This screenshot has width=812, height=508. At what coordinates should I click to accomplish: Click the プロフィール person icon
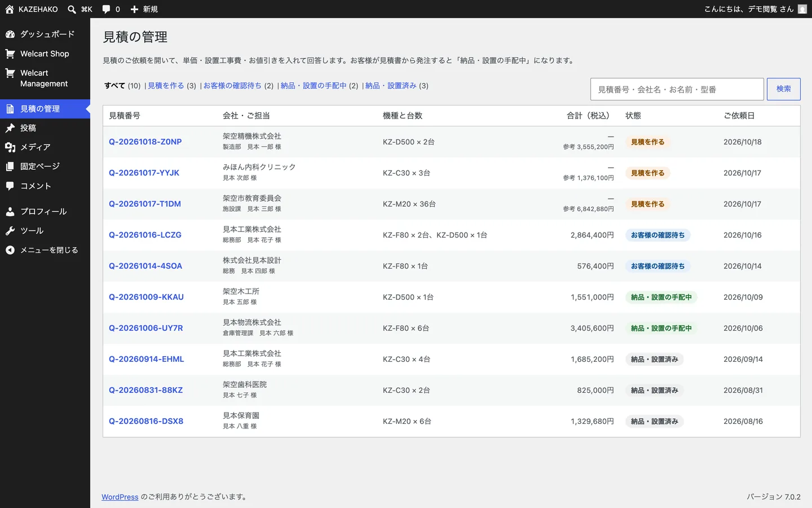pos(10,212)
